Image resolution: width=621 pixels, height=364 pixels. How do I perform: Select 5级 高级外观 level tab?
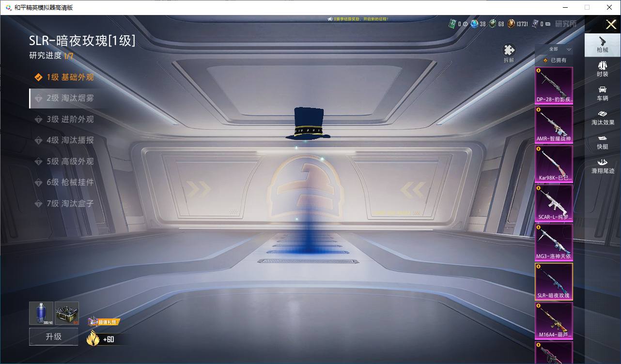click(70, 162)
